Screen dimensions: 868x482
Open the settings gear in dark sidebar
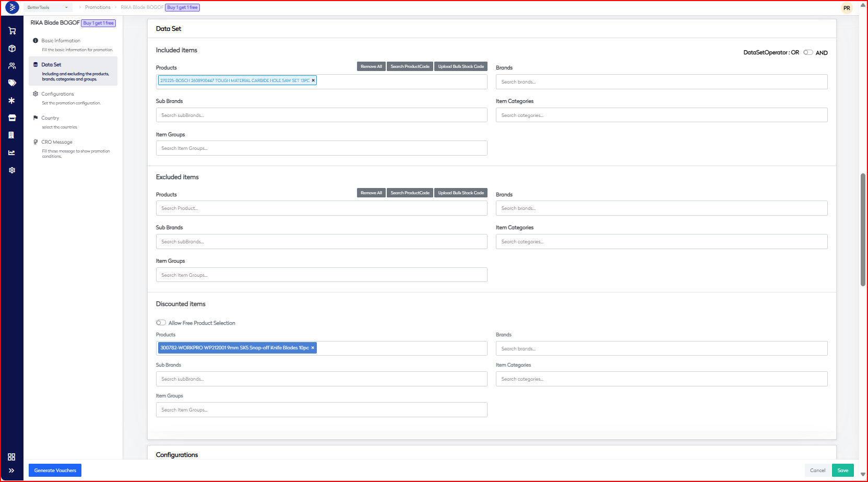tap(12, 170)
